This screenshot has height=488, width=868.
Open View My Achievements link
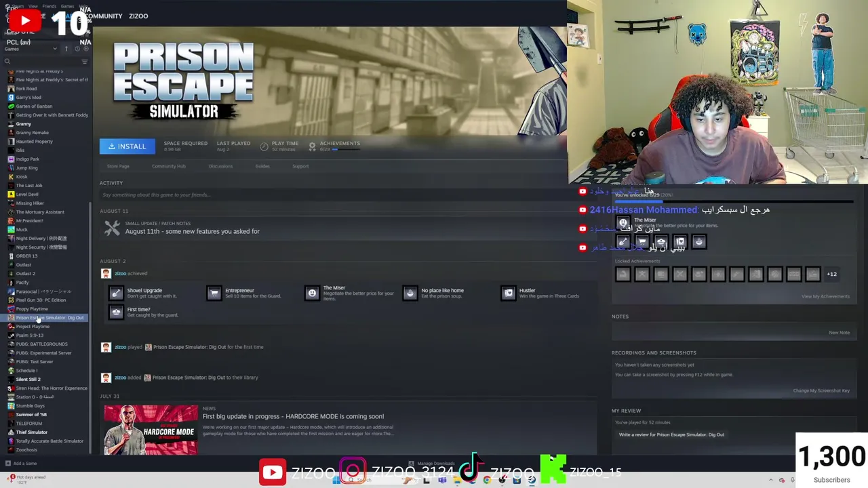pos(825,296)
